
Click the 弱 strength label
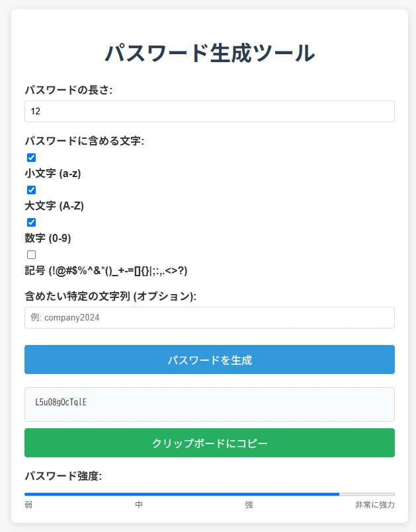[28, 505]
